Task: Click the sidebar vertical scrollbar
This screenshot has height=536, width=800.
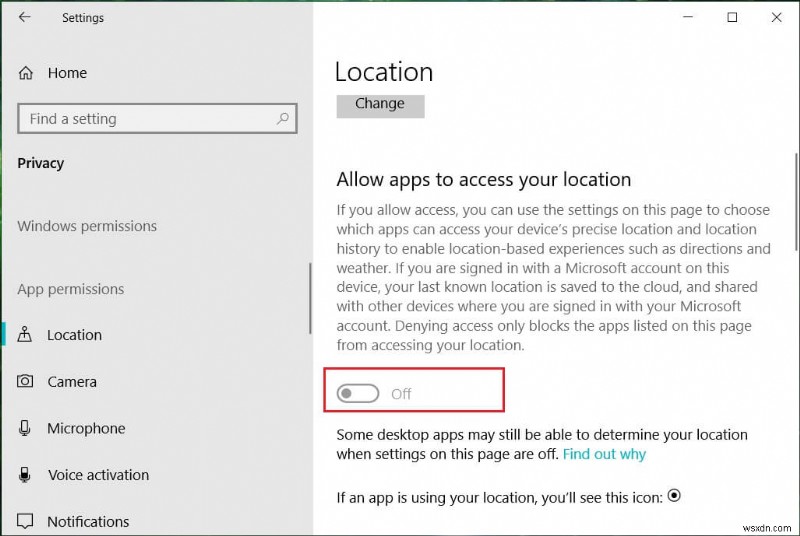Action: point(310,298)
